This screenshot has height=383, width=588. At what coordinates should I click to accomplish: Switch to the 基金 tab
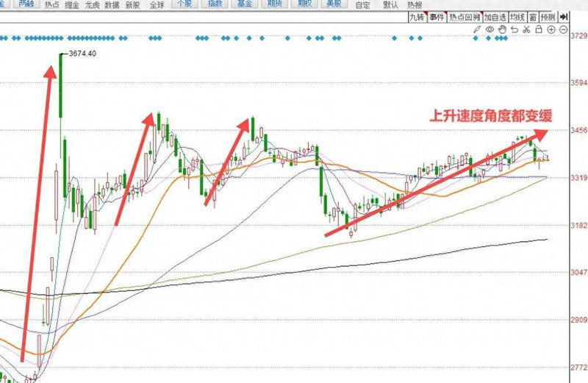245,4
